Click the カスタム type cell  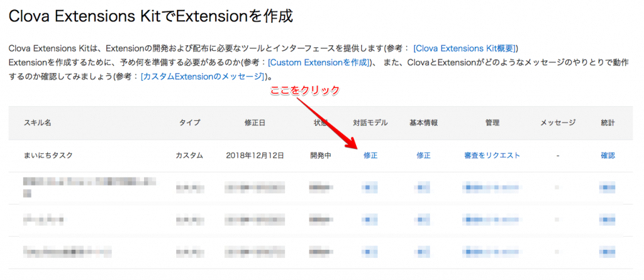pyautogui.click(x=190, y=155)
